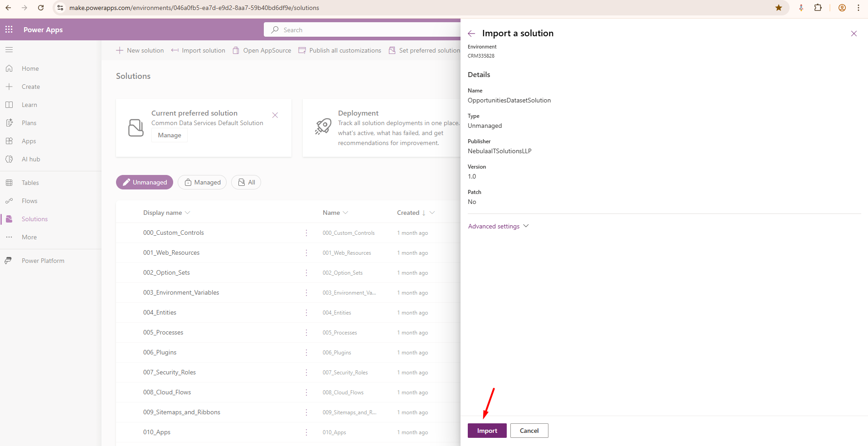Open Flows from the sidebar

[x=29, y=201]
